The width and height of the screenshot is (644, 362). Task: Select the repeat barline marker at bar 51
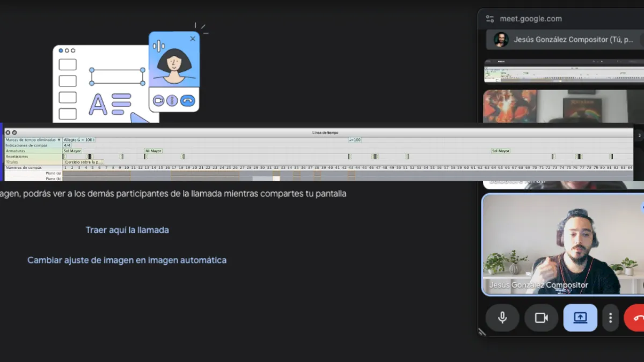point(407,157)
